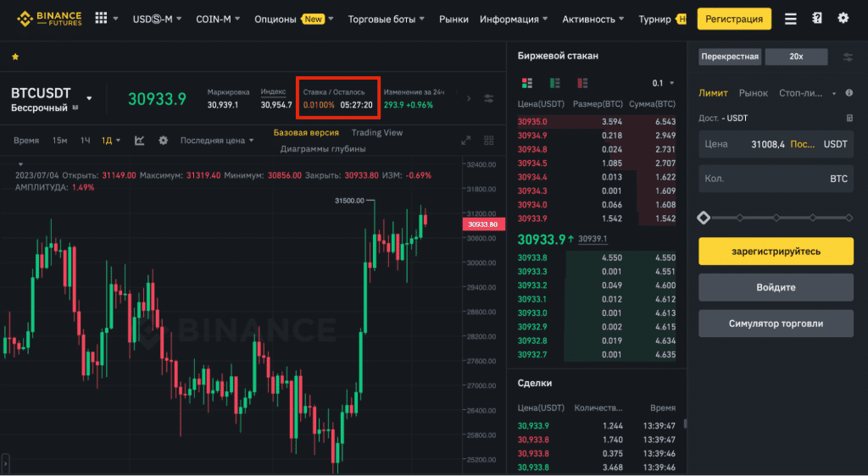The width and height of the screenshot is (868, 476).
Task: Click ask price 30935.0 in order book
Action: point(532,122)
